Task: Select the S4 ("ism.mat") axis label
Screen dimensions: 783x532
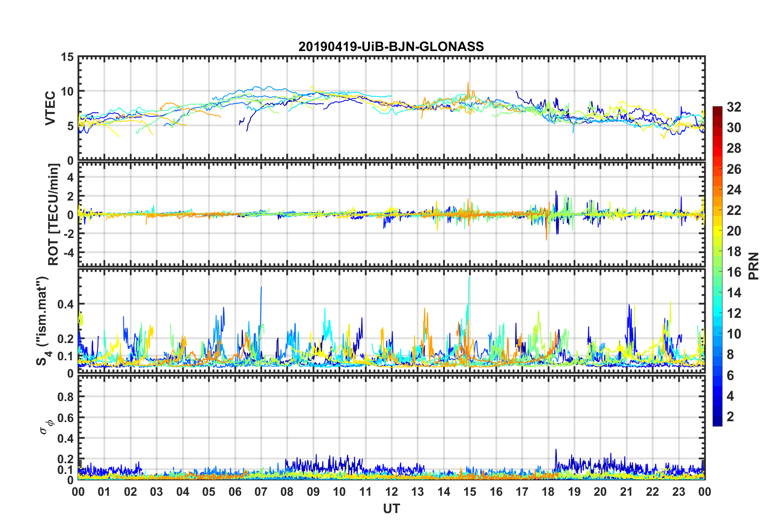Action: coord(43,321)
